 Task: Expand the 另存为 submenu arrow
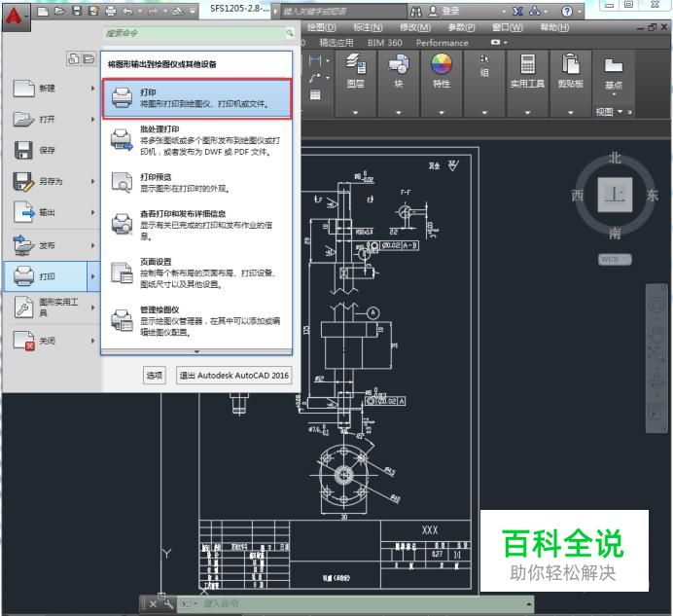92,182
